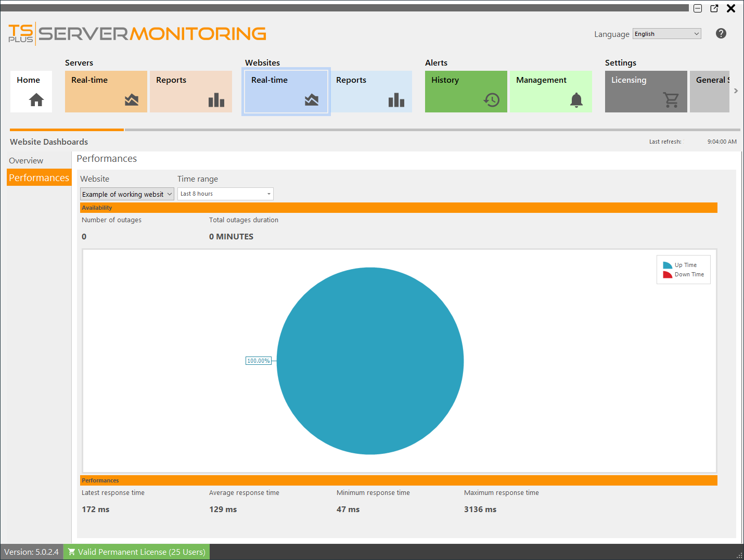
Task: Open Websites Reports bar chart icon
Action: 396,100
